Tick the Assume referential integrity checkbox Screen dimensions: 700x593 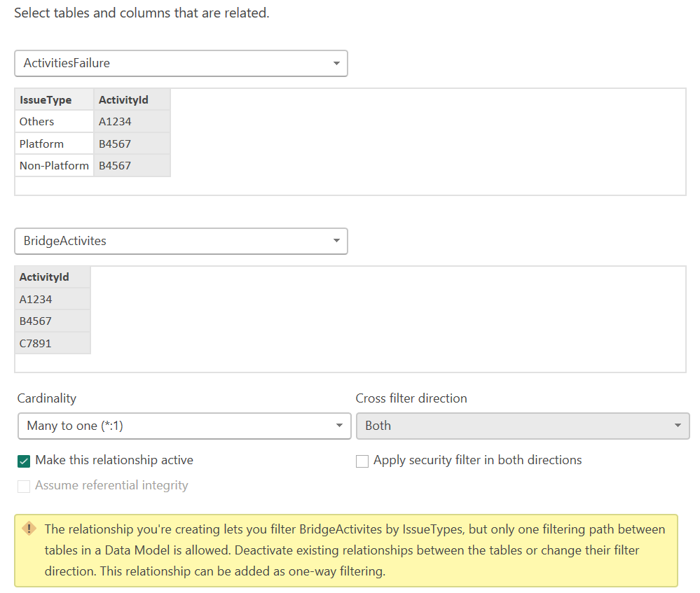point(24,487)
